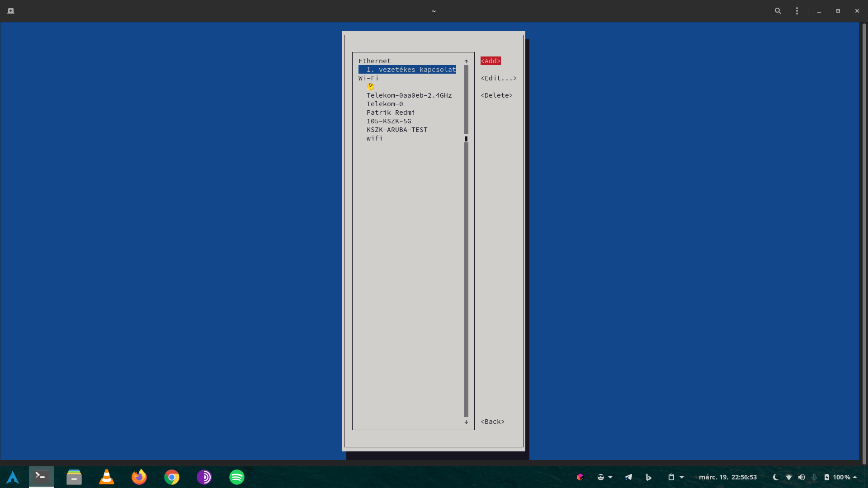Launch VLC media player
The width and height of the screenshot is (868, 488).
tap(107, 477)
